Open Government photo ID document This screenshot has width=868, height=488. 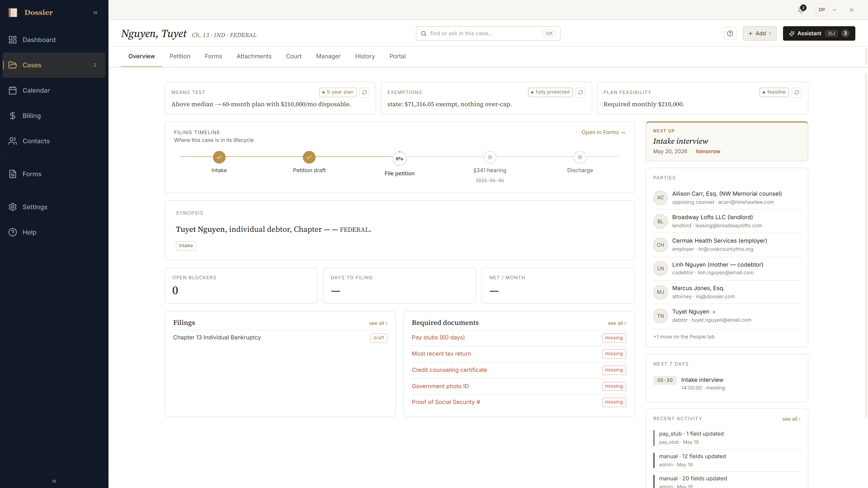[x=519, y=386]
